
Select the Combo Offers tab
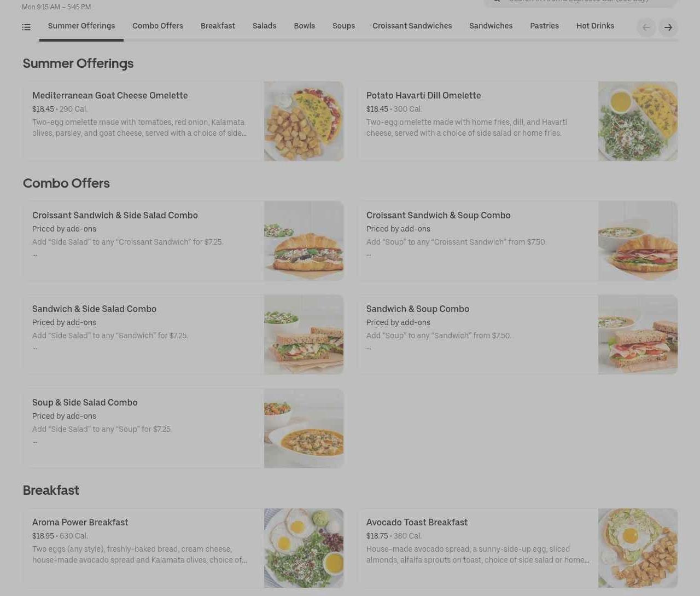[157, 26]
